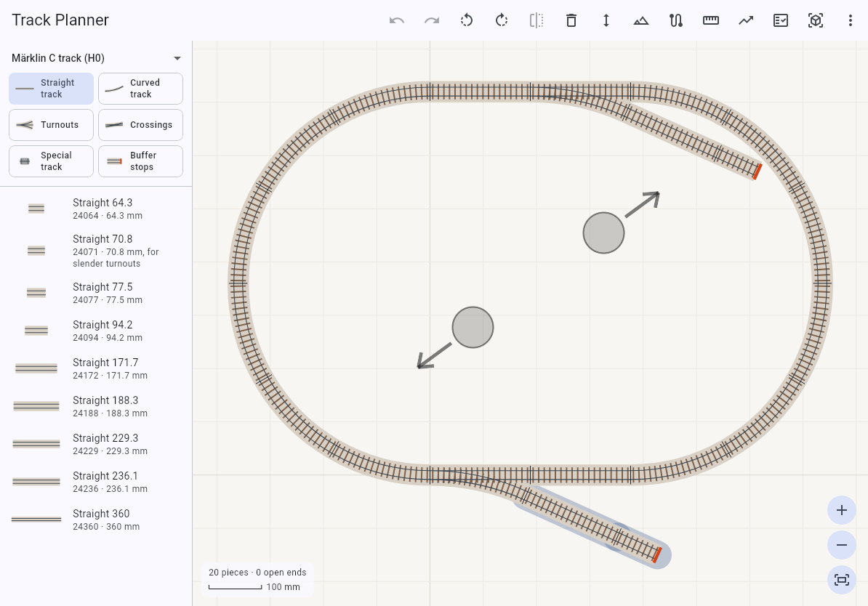Select the Straight track category
Viewport: 868px width, 606px height.
point(51,89)
